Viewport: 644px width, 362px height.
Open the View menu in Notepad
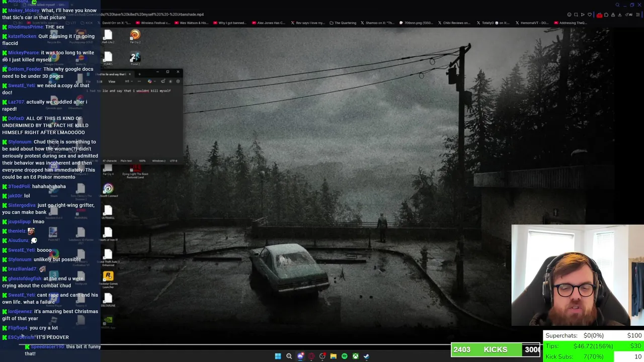click(x=112, y=81)
